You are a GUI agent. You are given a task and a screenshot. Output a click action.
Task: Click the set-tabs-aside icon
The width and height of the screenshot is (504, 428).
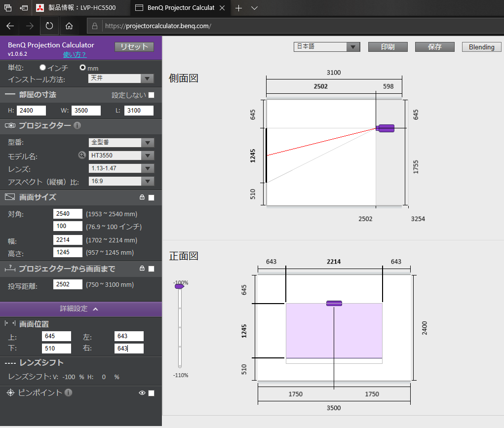coord(24,8)
